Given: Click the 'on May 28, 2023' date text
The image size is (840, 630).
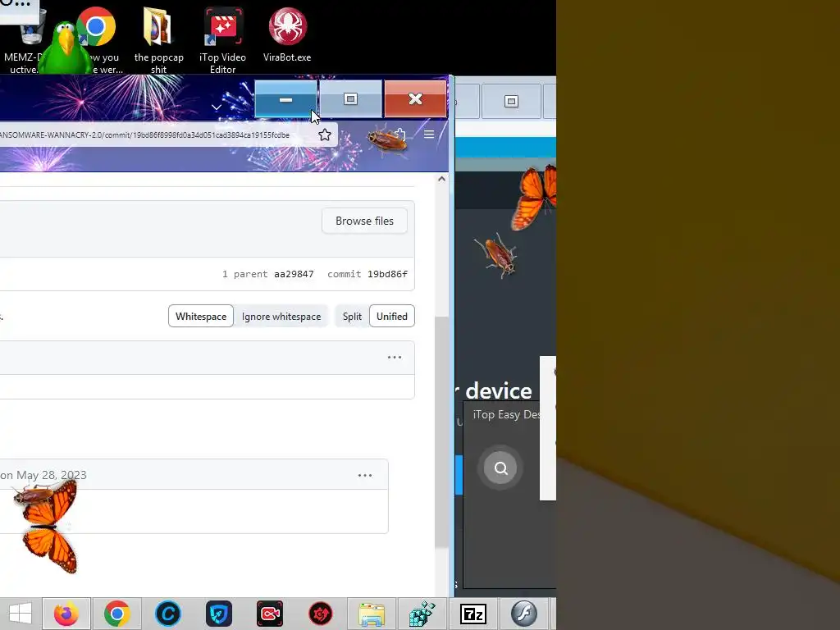Looking at the screenshot, I should [x=43, y=475].
